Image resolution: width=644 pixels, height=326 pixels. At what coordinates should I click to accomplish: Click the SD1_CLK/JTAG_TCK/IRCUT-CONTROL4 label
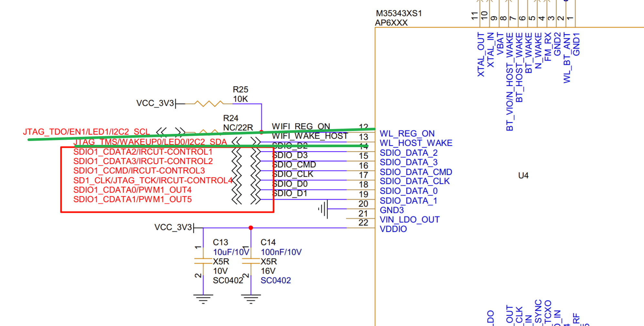coord(152,180)
